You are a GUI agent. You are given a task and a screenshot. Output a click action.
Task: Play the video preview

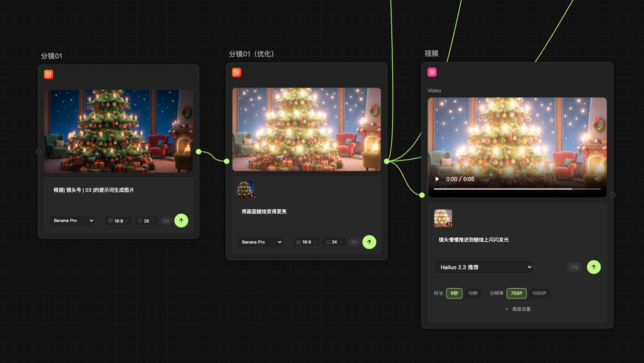(x=437, y=179)
